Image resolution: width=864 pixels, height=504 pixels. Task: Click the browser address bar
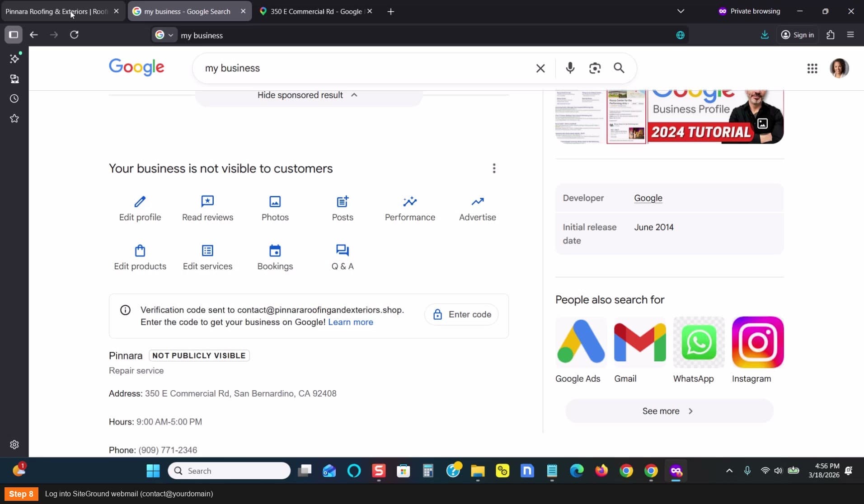tap(425, 35)
